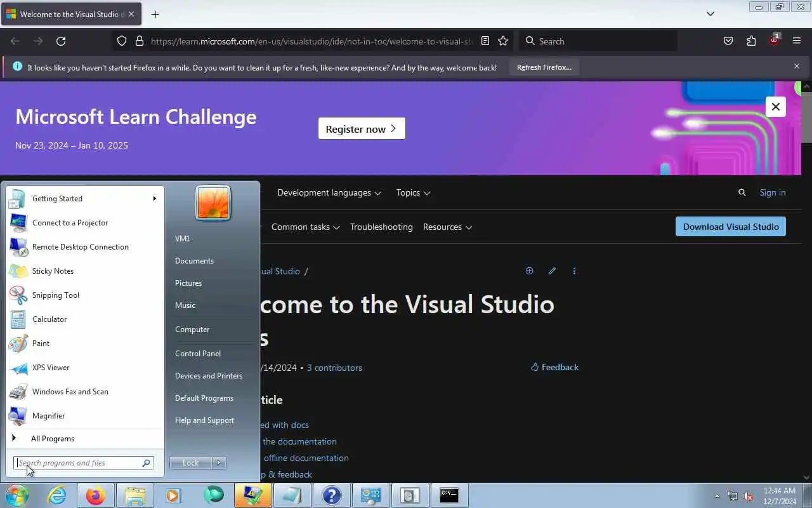Toggle reader view in the address bar

pyautogui.click(x=485, y=41)
